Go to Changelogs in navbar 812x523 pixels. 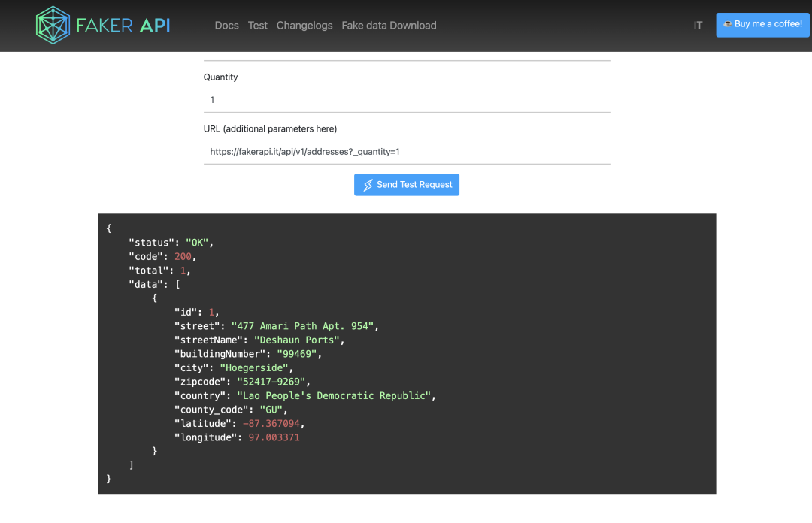[x=304, y=26]
